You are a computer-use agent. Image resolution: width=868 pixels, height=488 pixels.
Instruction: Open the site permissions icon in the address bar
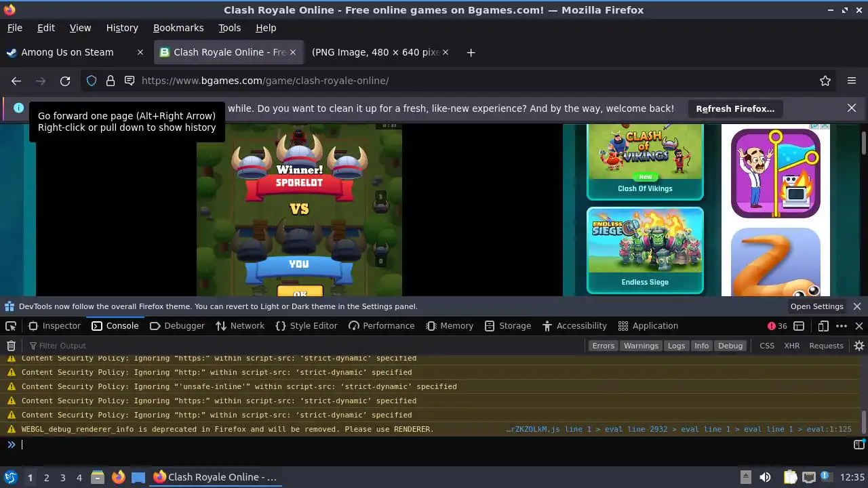pos(130,81)
